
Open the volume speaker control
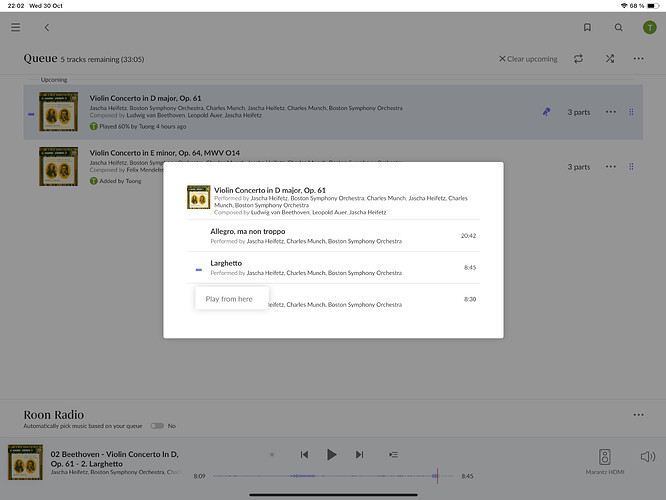tap(648, 457)
